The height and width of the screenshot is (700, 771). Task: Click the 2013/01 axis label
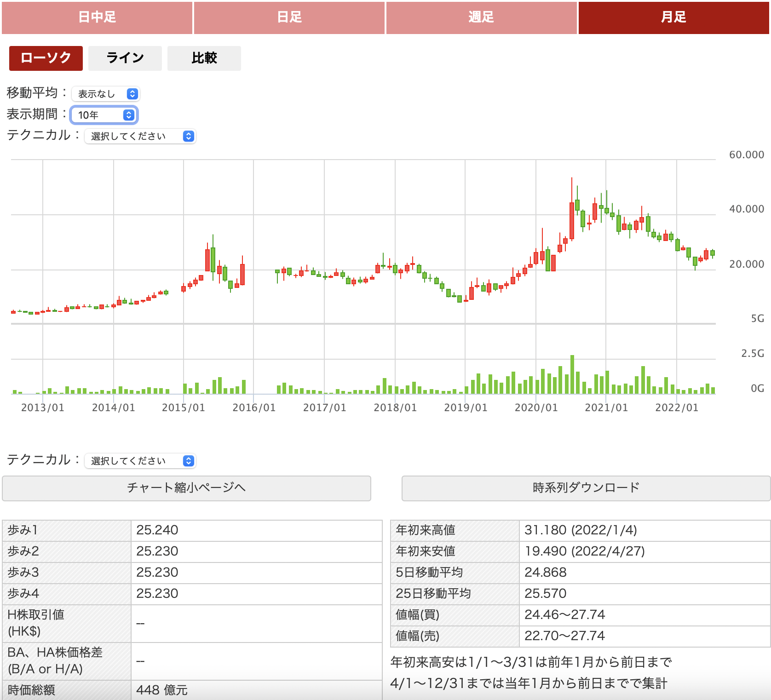pyautogui.click(x=43, y=407)
